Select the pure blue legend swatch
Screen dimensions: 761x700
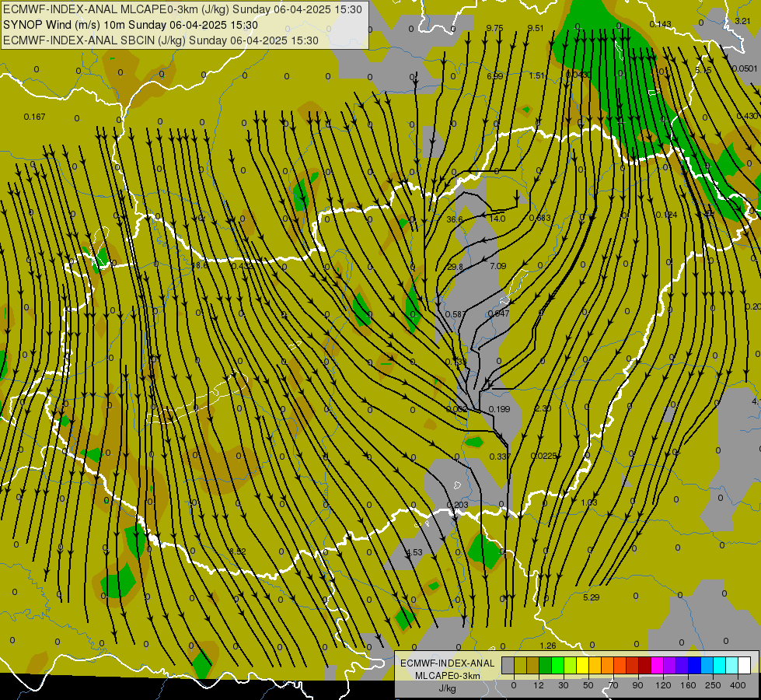pos(695,665)
